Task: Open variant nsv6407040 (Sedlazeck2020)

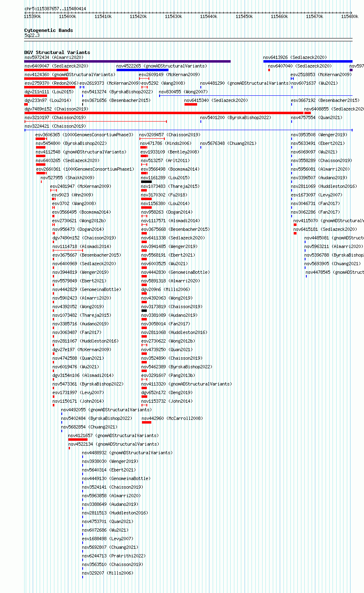Action: 300,66
